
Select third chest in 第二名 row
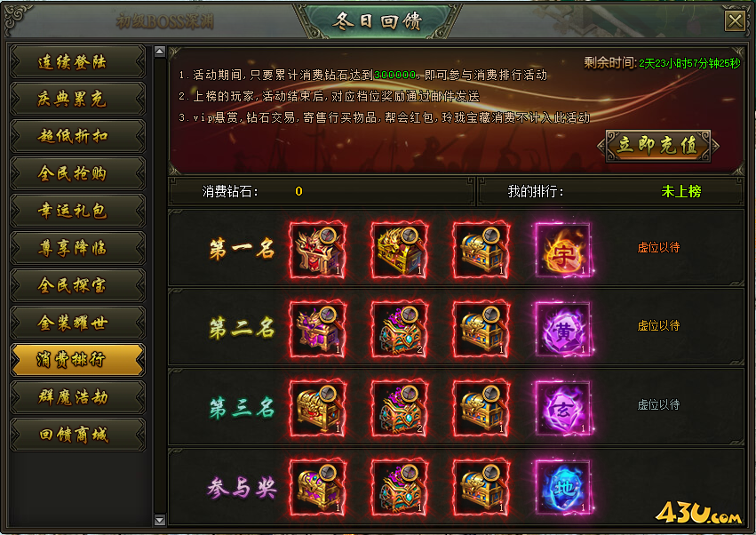[481, 329]
